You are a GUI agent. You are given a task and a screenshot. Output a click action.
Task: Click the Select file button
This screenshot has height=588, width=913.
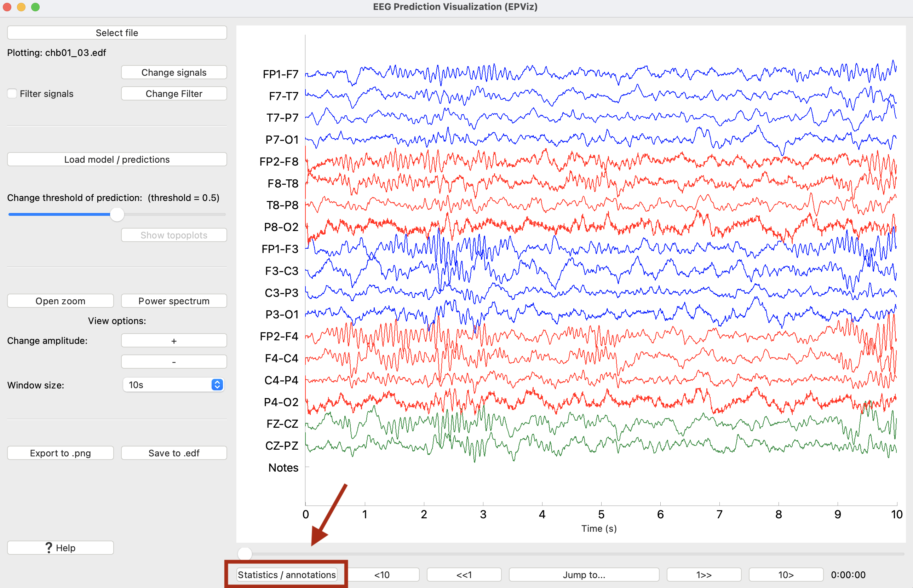117,33
